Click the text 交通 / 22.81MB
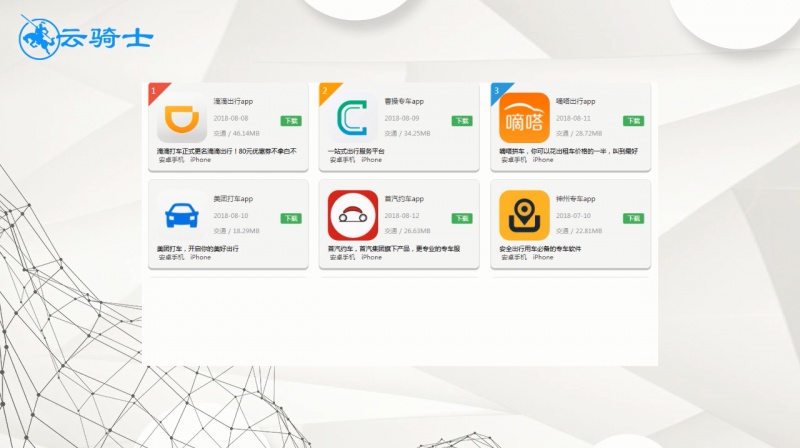 [x=579, y=231]
